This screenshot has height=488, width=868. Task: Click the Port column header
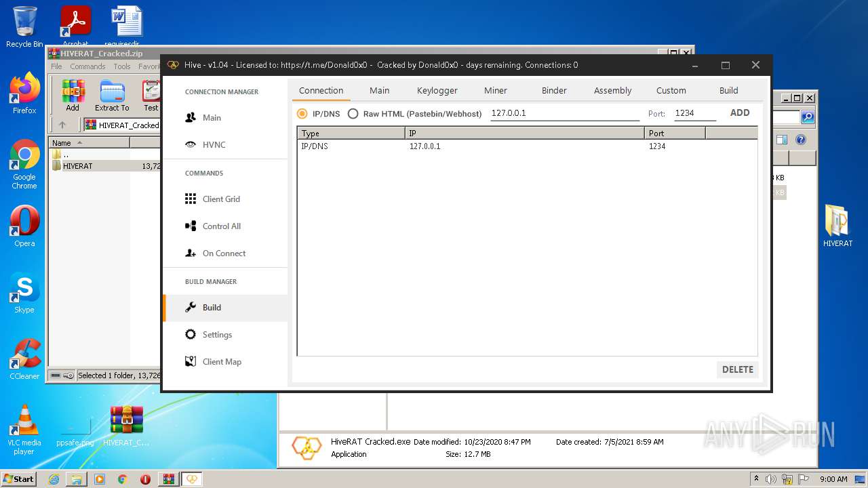tap(675, 134)
